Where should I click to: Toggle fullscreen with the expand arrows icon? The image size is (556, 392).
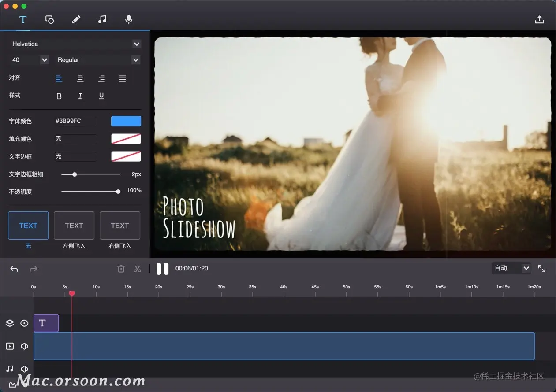(542, 269)
